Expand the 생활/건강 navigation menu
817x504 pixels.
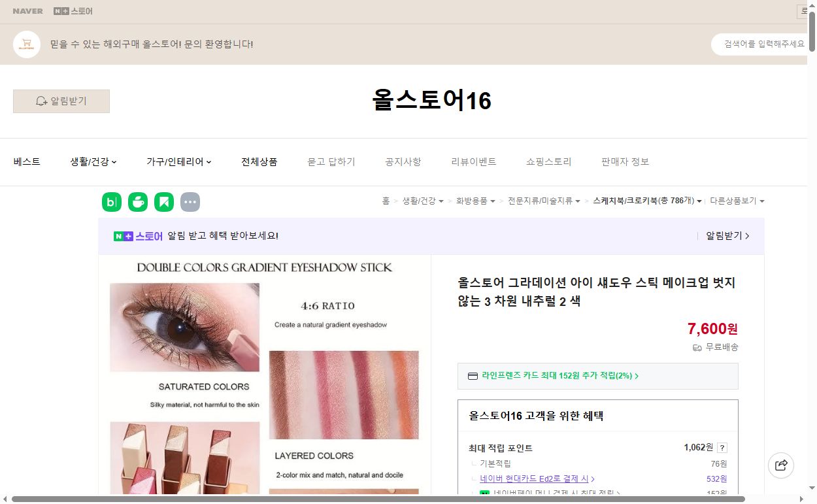click(x=92, y=161)
